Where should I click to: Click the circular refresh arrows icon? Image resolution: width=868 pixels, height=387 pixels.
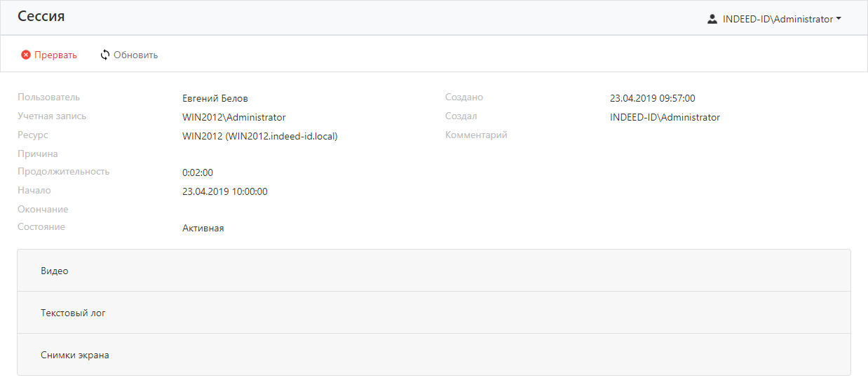click(x=105, y=55)
